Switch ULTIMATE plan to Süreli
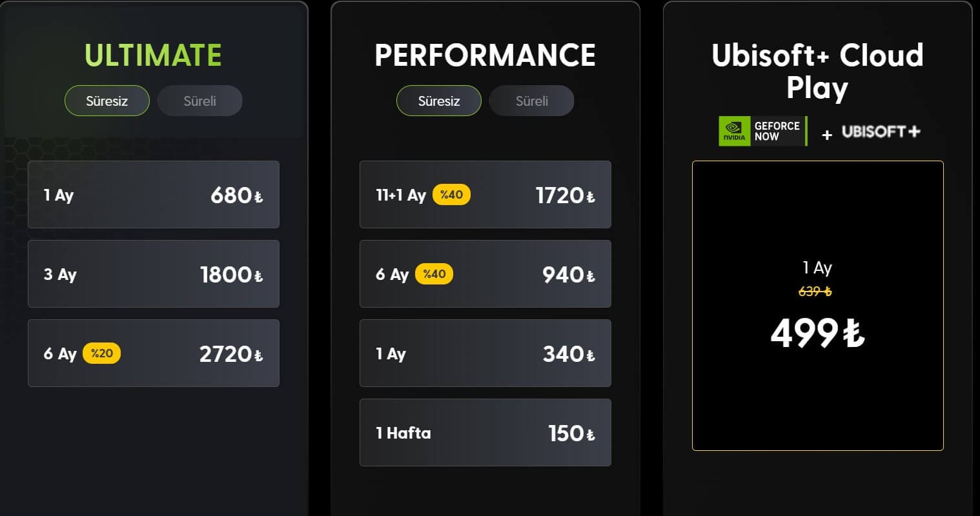The height and width of the screenshot is (516, 980). (200, 101)
